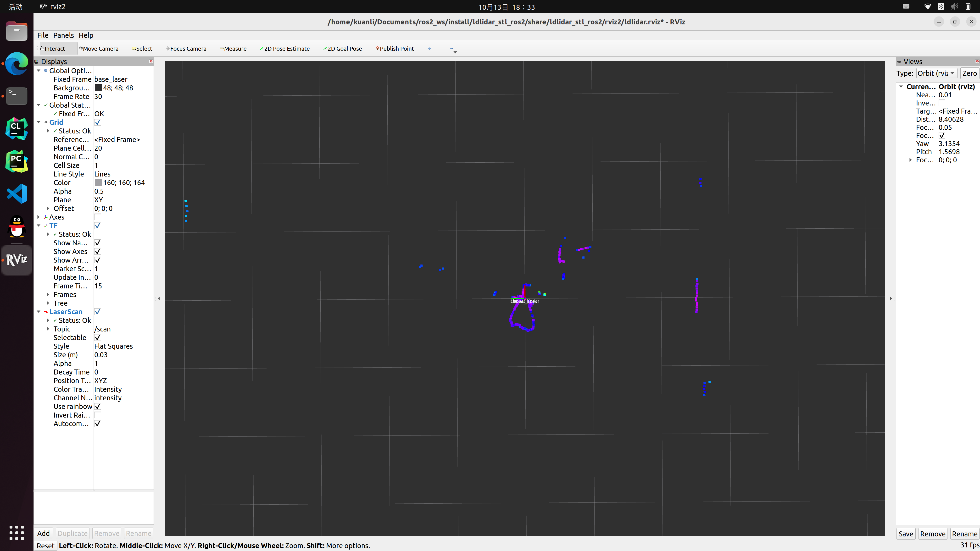Expand the Frames tree item
The width and height of the screenshot is (980, 551).
pos(48,295)
